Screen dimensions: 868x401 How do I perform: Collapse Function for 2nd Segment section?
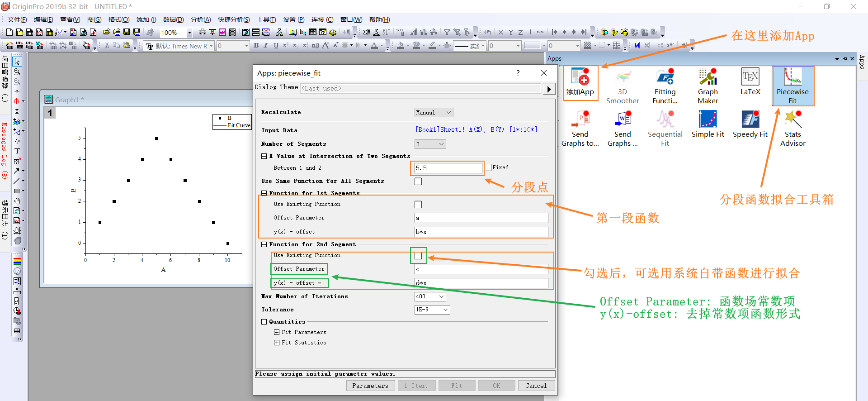click(x=264, y=244)
